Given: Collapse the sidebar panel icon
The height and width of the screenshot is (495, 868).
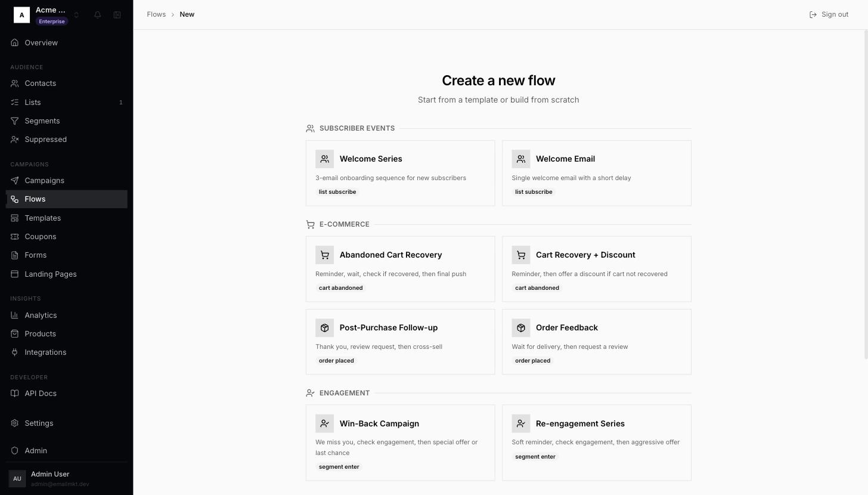Looking at the screenshot, I should coord(117,15).
